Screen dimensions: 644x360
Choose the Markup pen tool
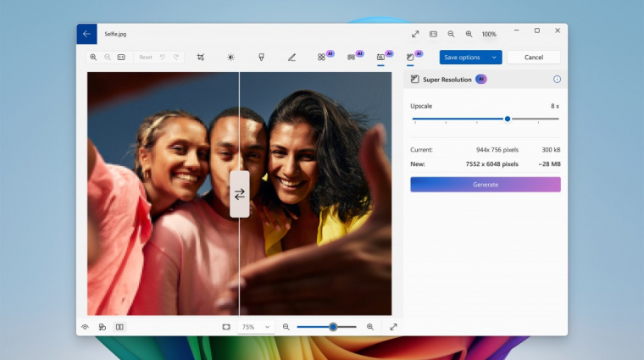(291, 57)
